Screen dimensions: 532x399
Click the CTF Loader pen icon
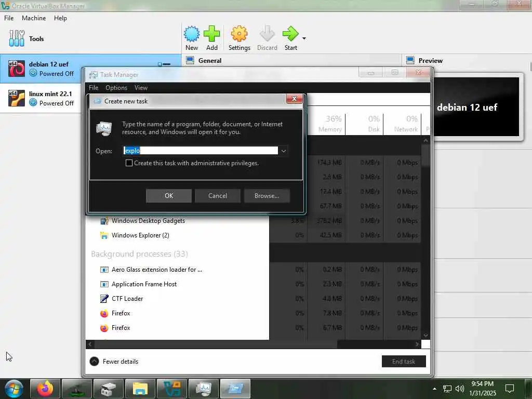coord(104,299)
